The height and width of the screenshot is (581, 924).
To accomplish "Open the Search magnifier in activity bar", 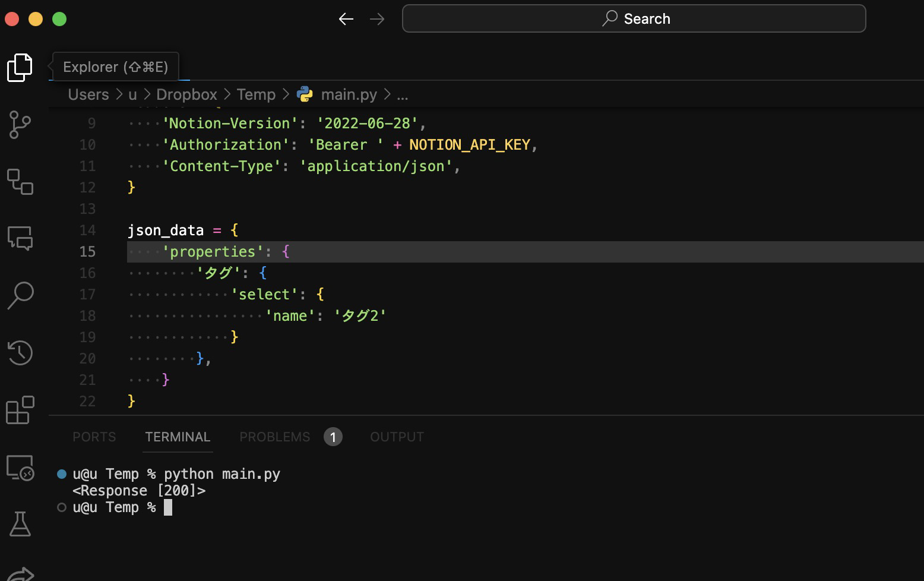I will [x=20, y=296].
